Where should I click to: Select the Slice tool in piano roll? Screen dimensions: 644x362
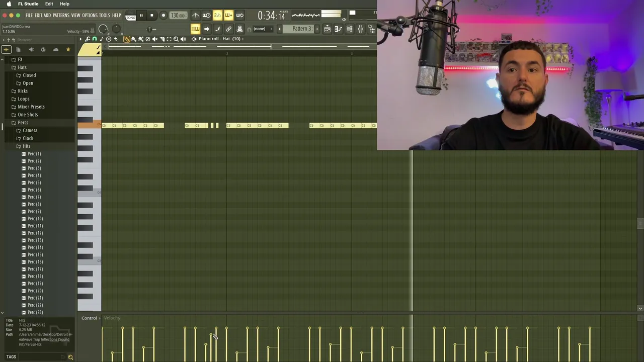[162, 39]
